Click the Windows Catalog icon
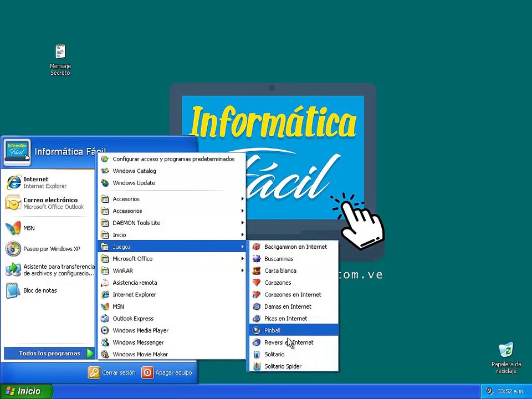Screen dimensions: 532x399 (x=105, y=171)
